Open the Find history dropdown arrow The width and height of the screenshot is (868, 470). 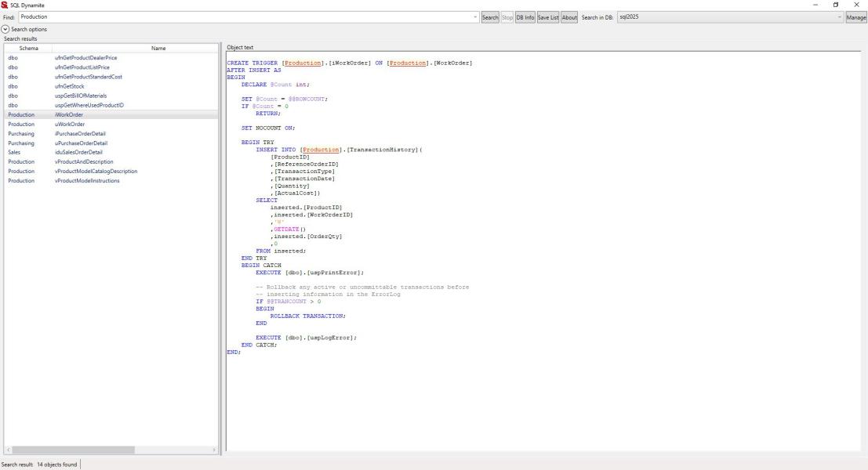(475, 16)
